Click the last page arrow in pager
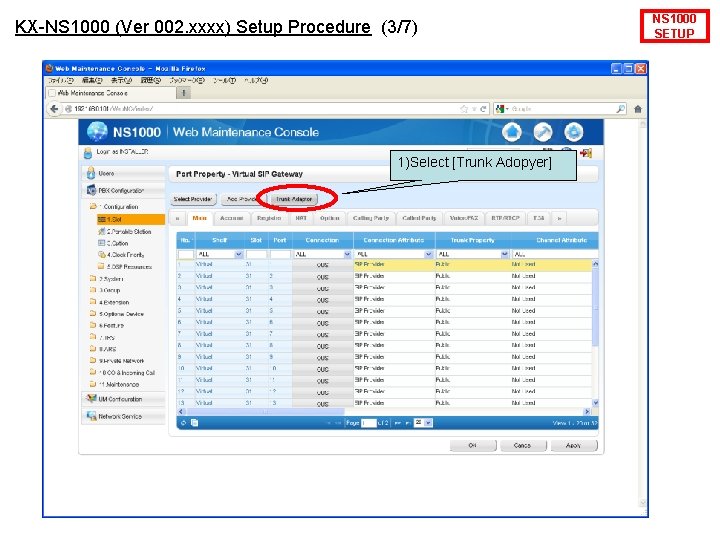Image resolution: width=720 pixels, height=540 pixels. 407,423
